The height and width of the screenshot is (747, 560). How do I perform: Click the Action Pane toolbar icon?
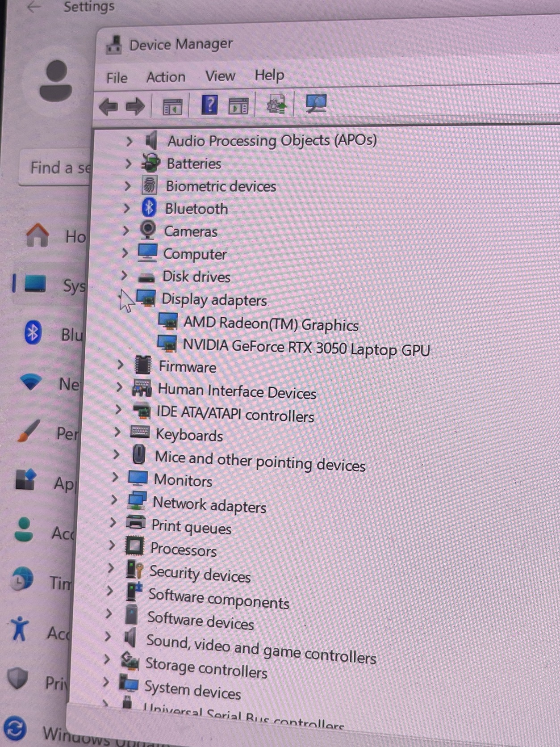tap(238, 106)
